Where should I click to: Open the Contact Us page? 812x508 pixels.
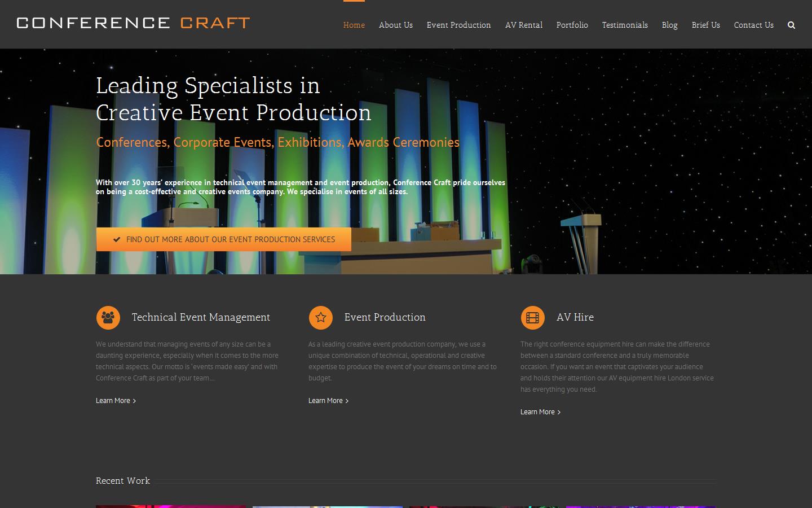point(753,25)
